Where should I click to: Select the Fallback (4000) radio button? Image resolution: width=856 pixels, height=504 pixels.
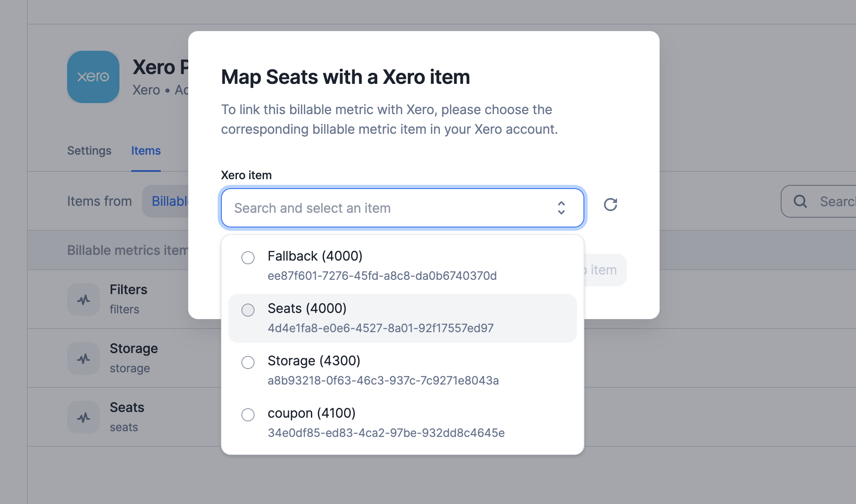[x=248, y=258]
